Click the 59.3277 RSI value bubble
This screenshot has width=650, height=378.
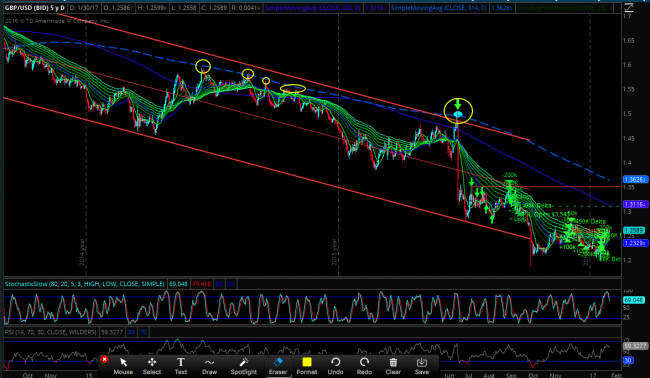635,345
